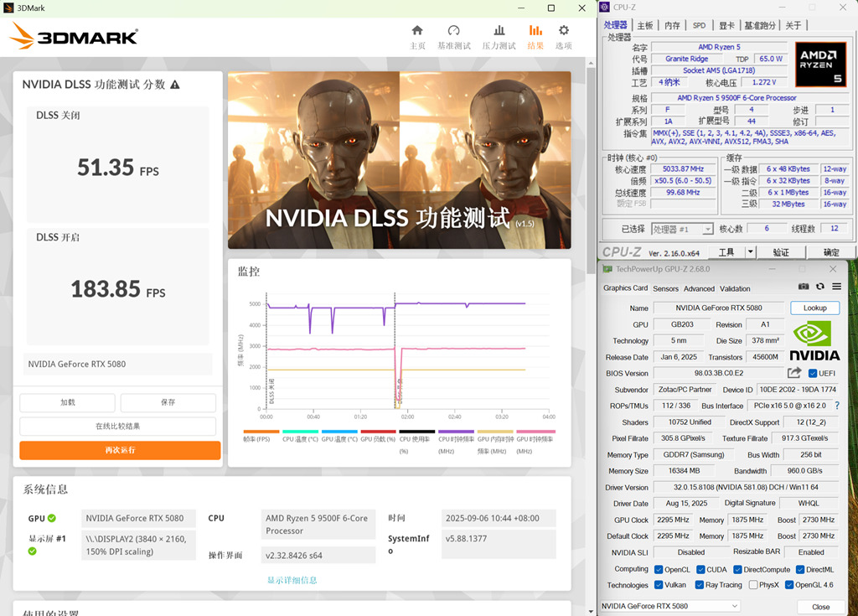The width and height of the screenshot is (858, 616).
Task: Open GPU selector dropdown in GPU-Z
Action: click(x=670, y=606)
